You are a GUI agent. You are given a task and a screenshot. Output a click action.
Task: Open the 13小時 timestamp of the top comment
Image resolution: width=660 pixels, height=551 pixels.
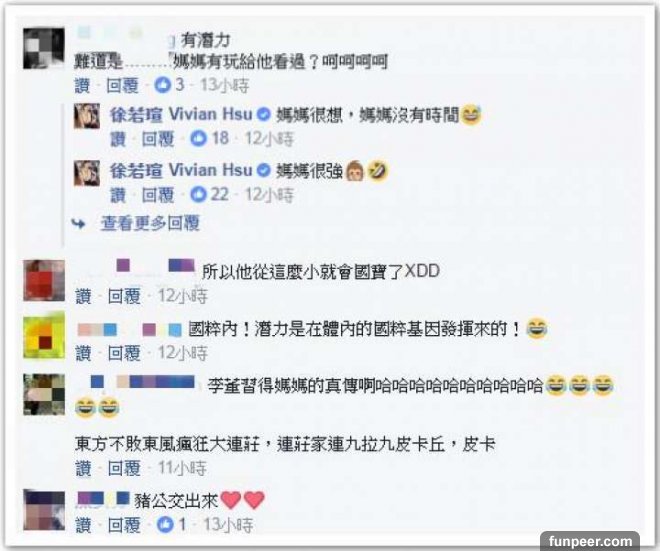point(225,85)
